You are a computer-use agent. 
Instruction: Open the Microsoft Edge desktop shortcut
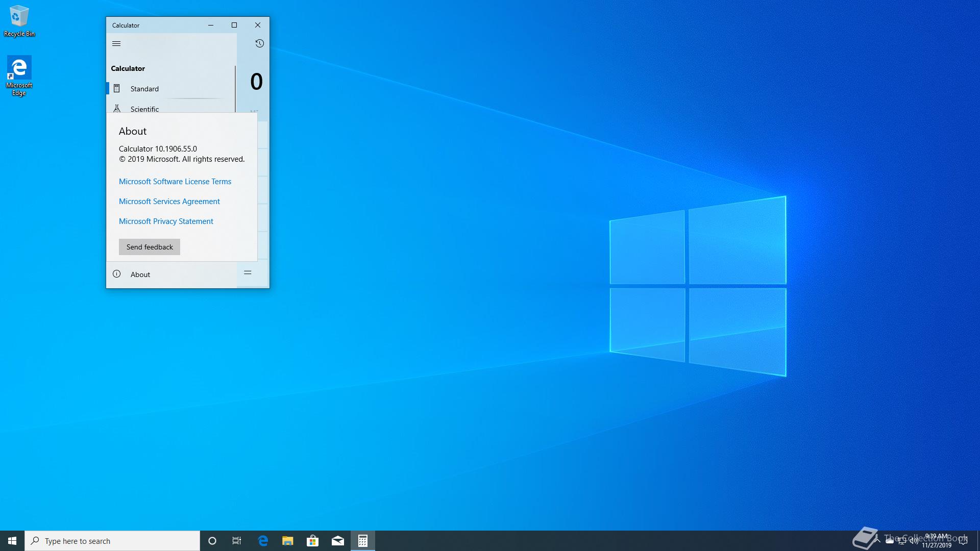[19, 75]
